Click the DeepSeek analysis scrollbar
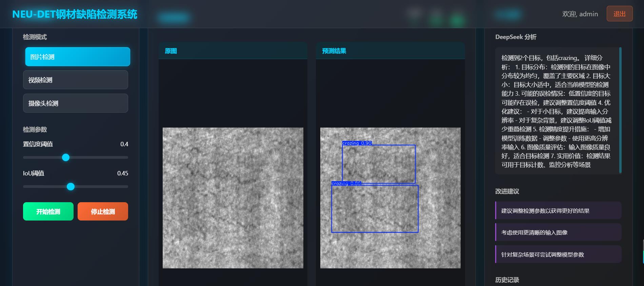 coord(620,110)
